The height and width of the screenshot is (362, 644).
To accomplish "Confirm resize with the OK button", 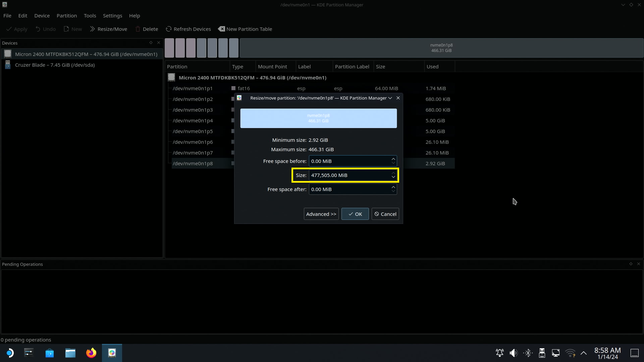I will (x=355, y=214).
